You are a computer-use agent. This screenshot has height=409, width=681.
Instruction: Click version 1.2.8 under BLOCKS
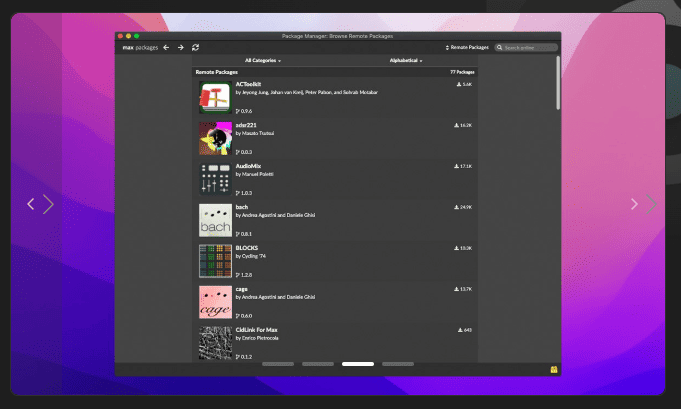244,275
